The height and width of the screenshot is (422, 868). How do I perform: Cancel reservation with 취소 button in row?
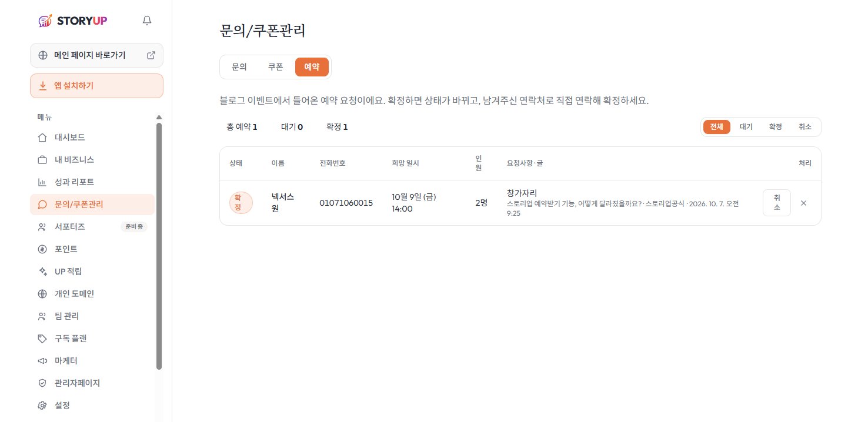point(777,203)
